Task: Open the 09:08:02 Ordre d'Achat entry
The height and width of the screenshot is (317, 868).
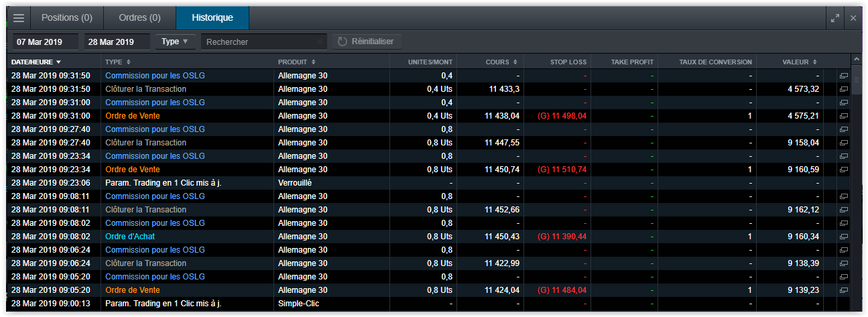Action: pos(130,237)
